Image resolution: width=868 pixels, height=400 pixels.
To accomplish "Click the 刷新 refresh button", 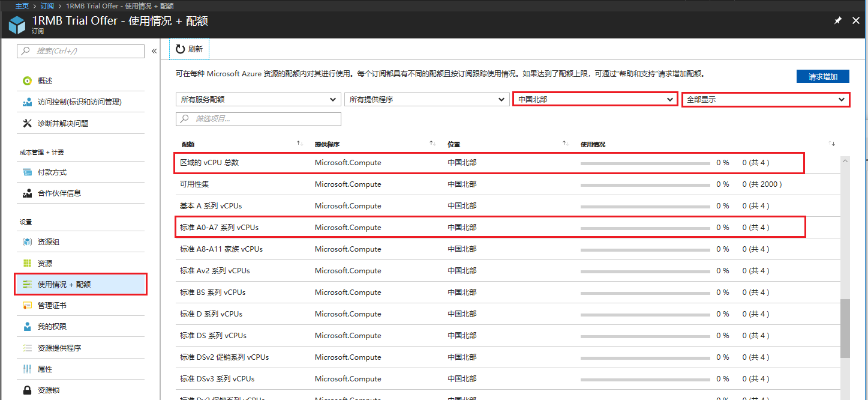I will tap(190, 49).
